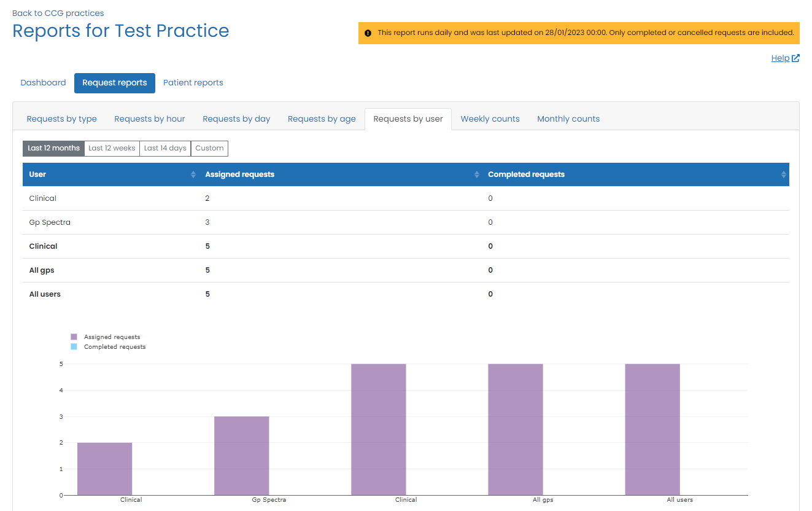Screen dimensions: 812x511
Task: Open Help via the external link icon
Action: 797,58
